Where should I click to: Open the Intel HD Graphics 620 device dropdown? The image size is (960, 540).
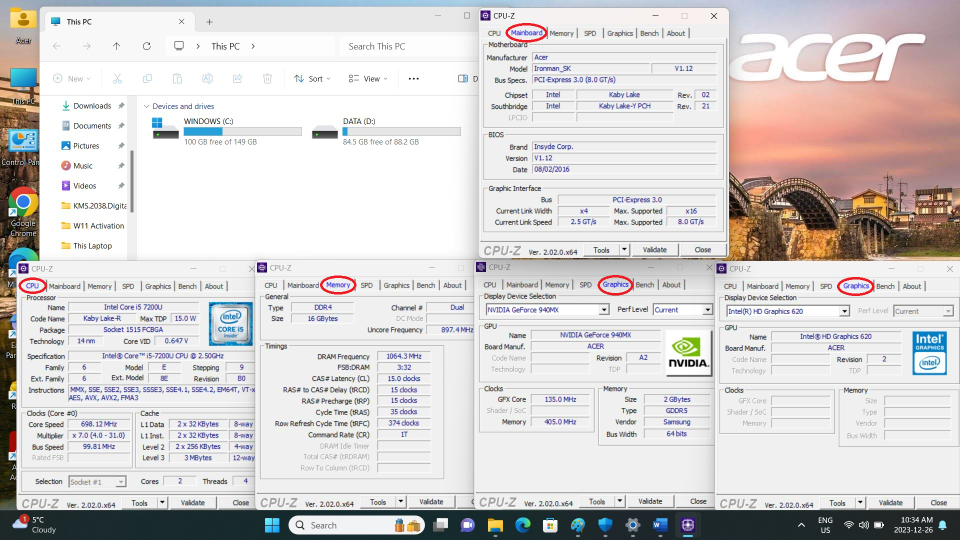click(x=844, y=311)
